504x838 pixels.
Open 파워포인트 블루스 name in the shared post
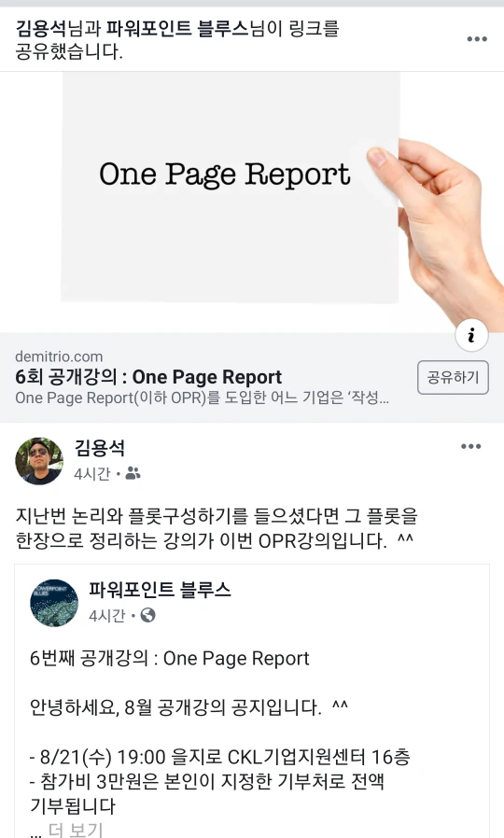160,590
